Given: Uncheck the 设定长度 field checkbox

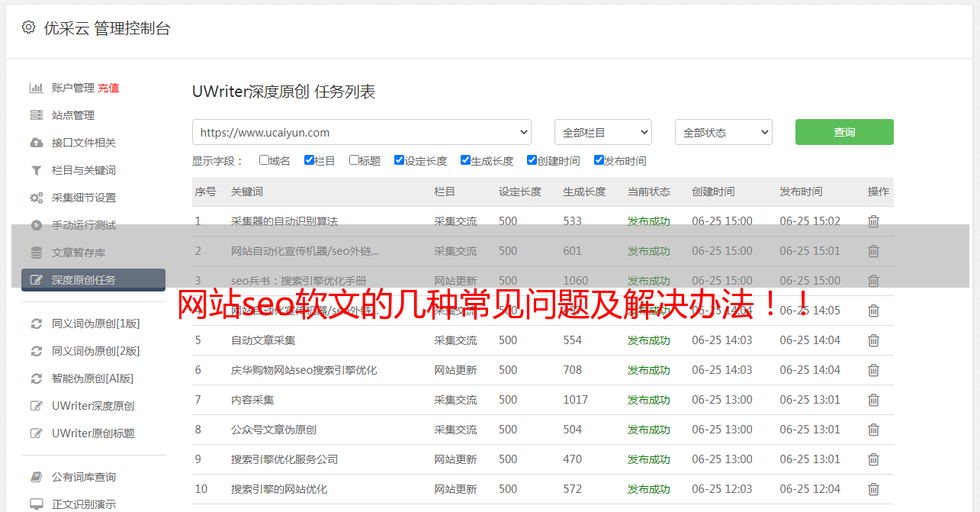Looking at the screenshot, I should [x=399, y=160].
